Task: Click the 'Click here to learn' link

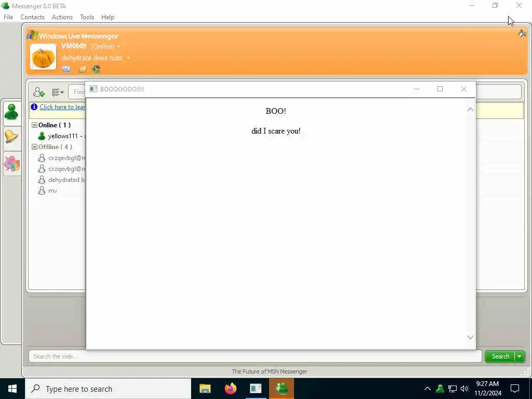Action: [62, 107]
